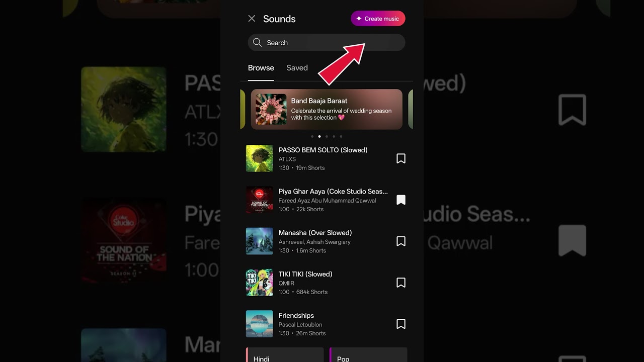Click Pascal Letoublon artist name
The height and width of the screenshot is (362, 644).
[x=300, y=324]
